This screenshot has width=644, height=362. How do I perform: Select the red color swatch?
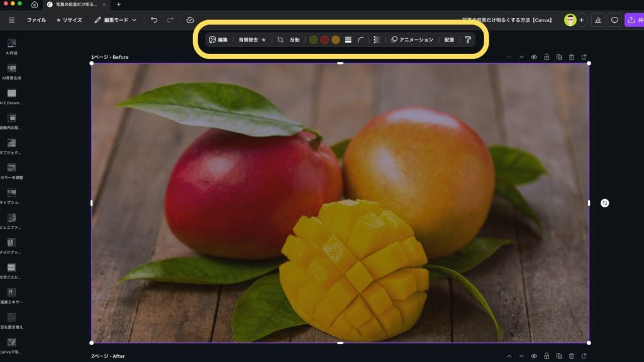pos(325,40)
